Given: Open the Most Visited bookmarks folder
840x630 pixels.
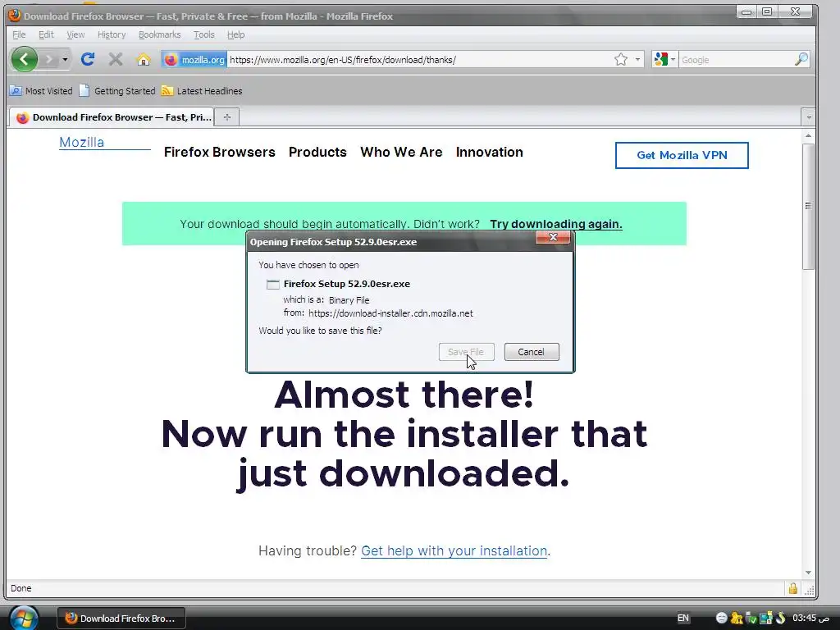Looking at the screenshot, I should [x=41, y=91].
